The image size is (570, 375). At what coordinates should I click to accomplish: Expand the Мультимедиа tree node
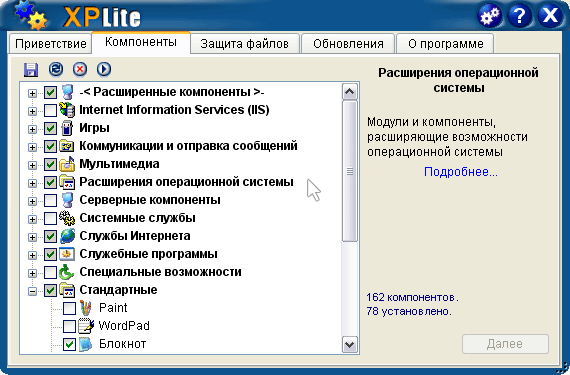click(x=32, y=165)
